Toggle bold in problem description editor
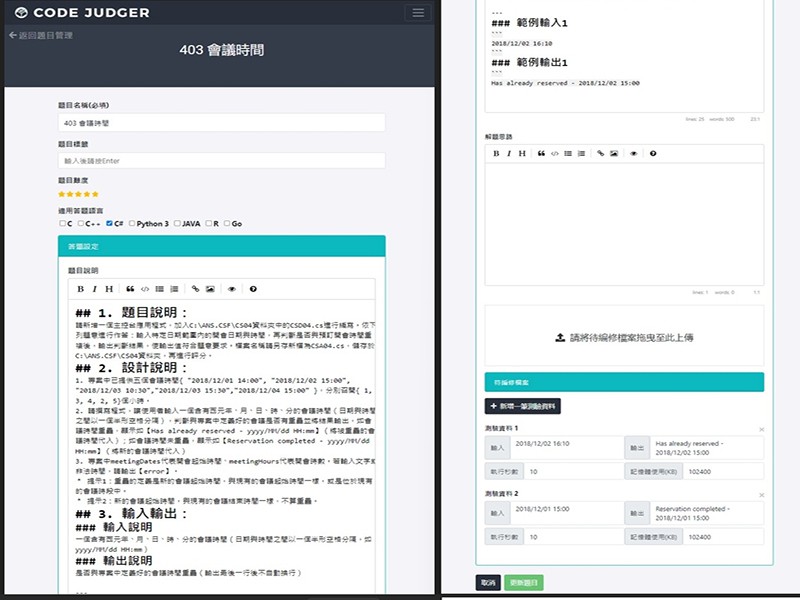Screen dimensions: 800x600 point(80,289)
